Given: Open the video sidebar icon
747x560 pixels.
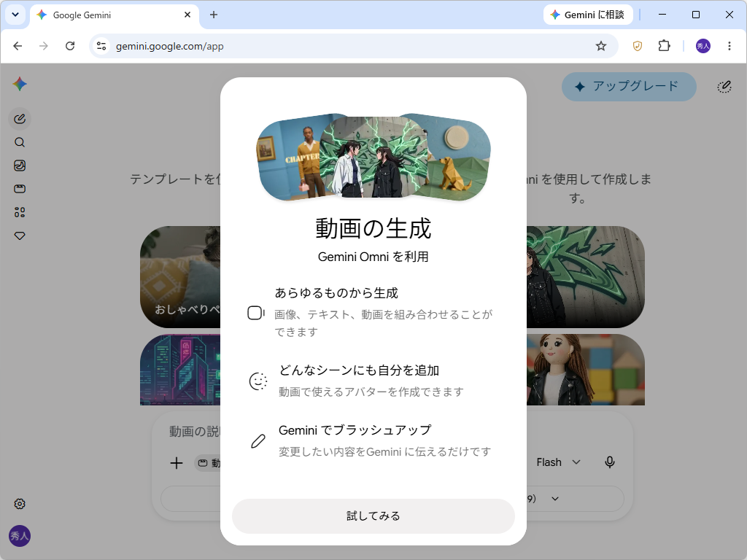Looking at the screenshot, I should [20, 189].
